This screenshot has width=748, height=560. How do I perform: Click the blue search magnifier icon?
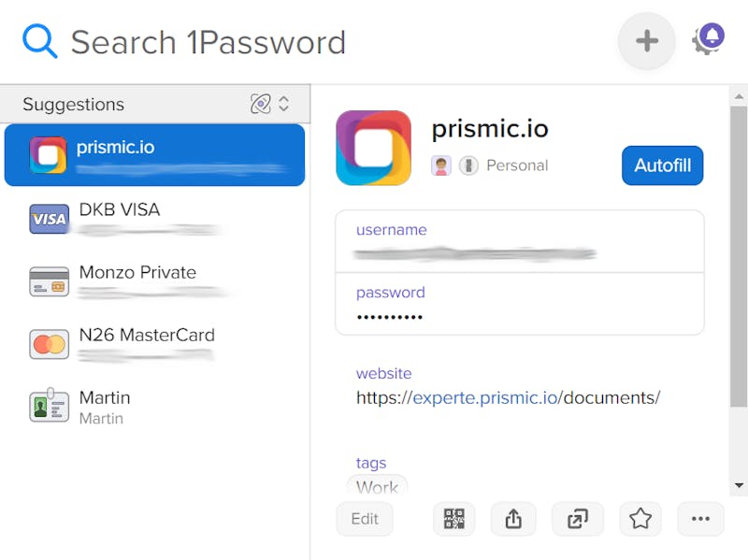(x=40, y=41)
